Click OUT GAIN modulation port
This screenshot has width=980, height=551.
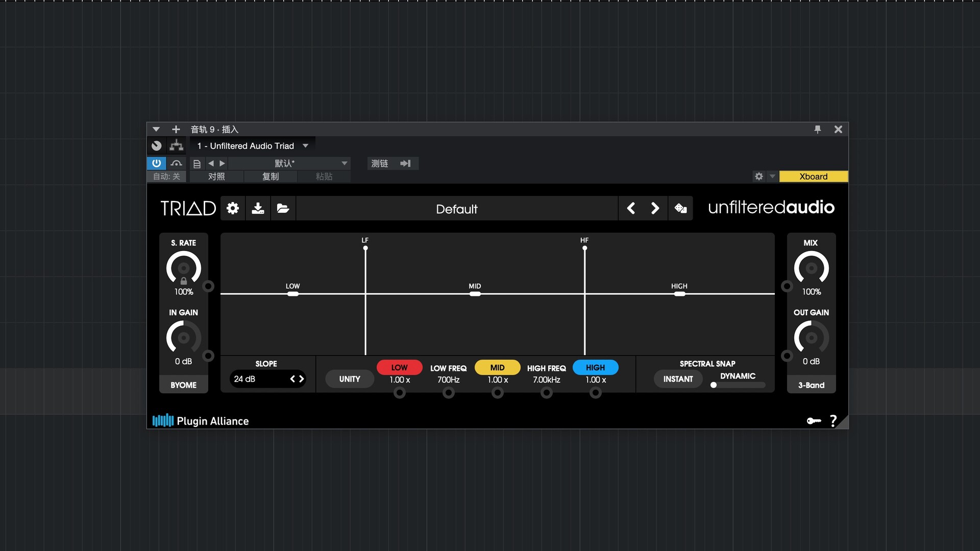(x=787, y=356)
